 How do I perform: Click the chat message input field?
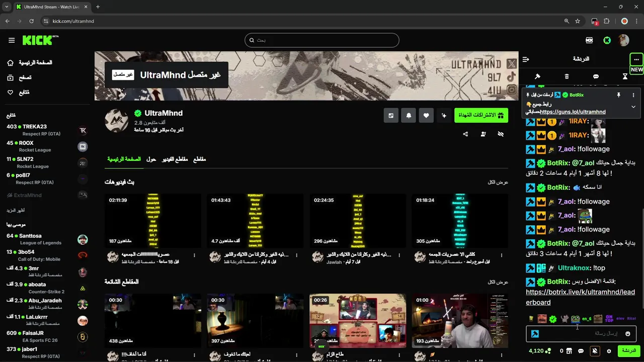581,334
